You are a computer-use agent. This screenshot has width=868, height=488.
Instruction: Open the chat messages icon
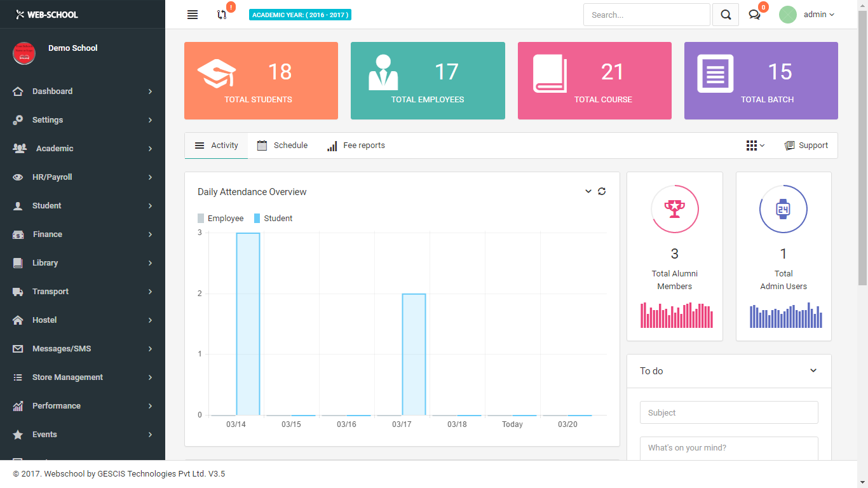point(754,15)
